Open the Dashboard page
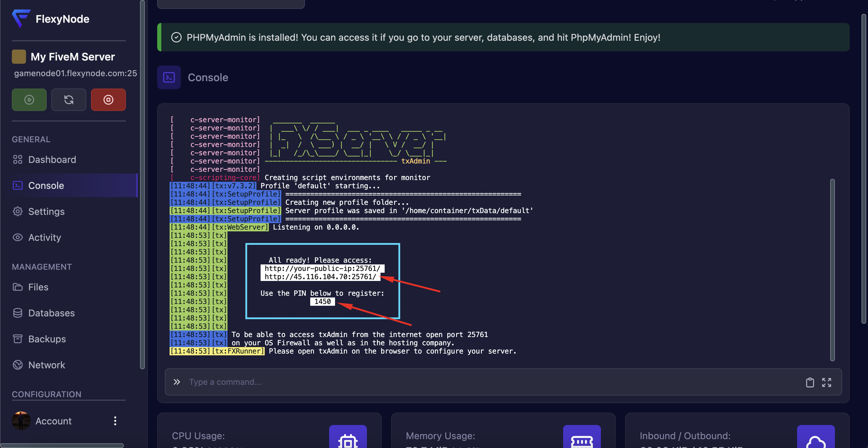Screen dimensions: 868x448 click(x=52, y=160)
